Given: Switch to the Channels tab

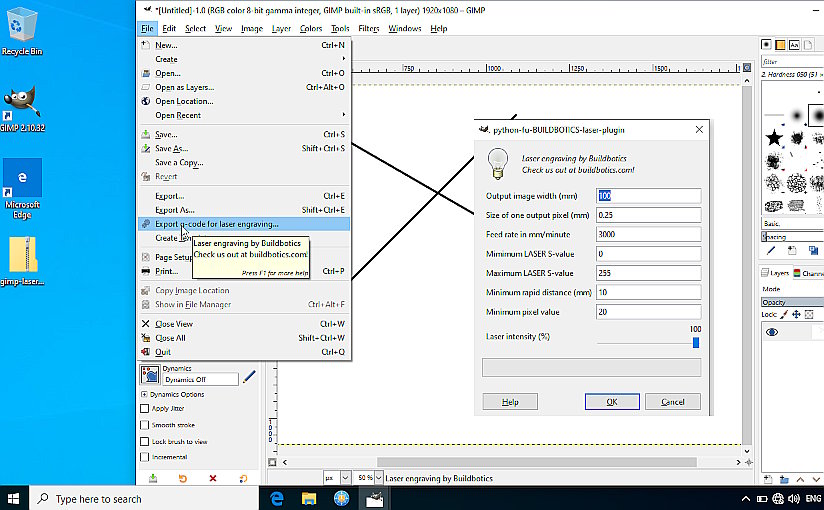Looking at the screenshot, I should 808,273.
